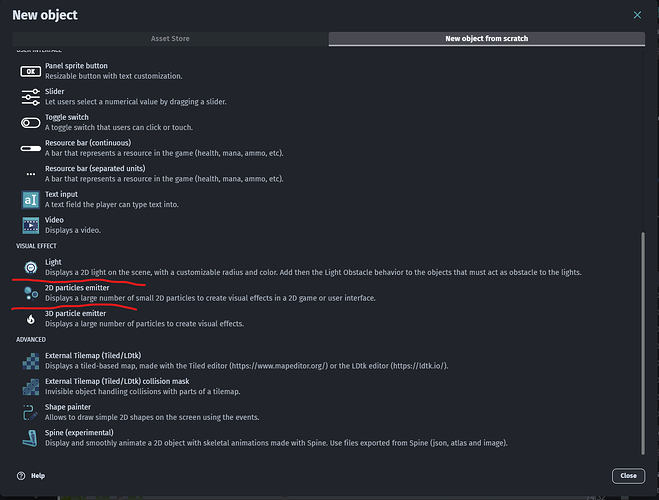The height and width of the screenshot is (500, 659).
Task: Choose the Shape painter icon
Action: point(30,412)
